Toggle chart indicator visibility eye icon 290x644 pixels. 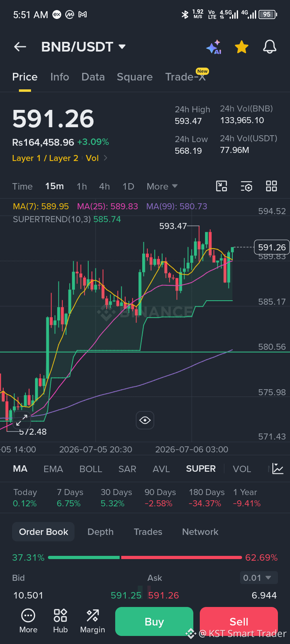click(145, 420)
